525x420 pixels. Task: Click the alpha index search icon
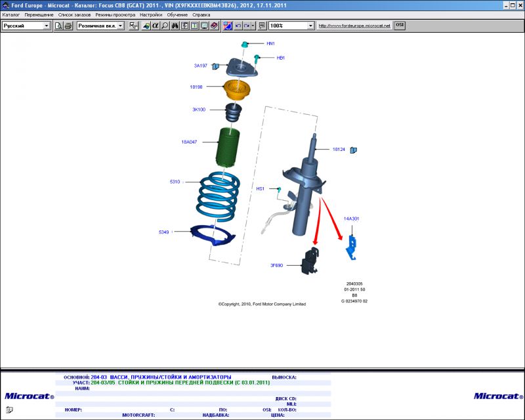pyautogui.click(x=156, y=26)
